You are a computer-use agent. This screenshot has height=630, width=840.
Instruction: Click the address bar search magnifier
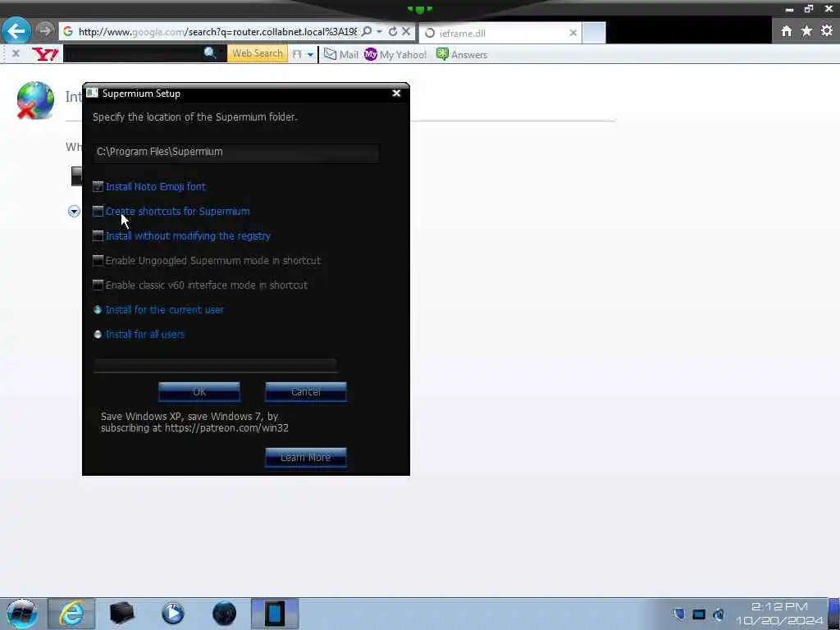[x=367, y=32]
